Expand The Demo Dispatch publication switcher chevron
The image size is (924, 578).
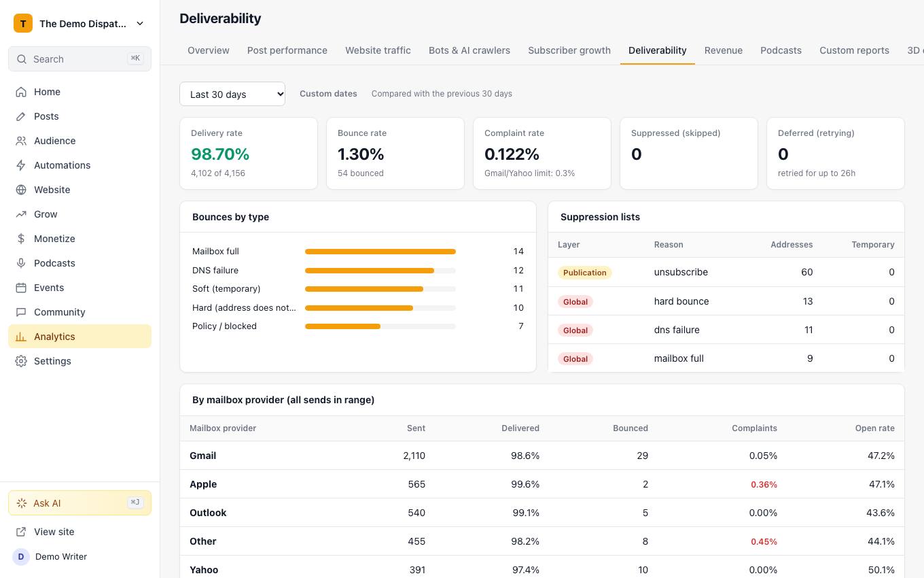140,23
